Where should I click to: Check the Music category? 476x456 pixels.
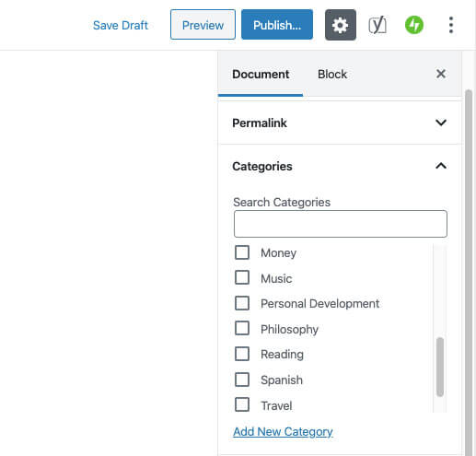pyautogui.click(x=242, y=277)
